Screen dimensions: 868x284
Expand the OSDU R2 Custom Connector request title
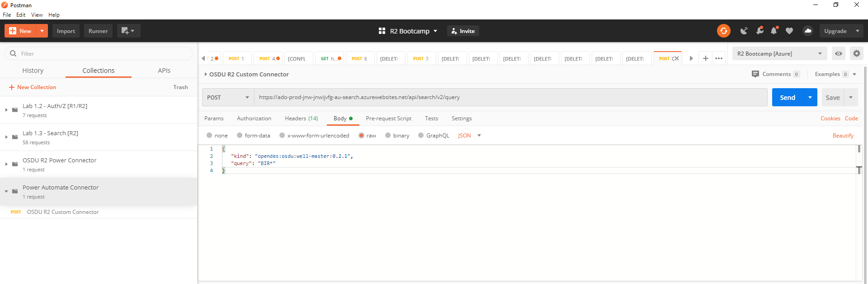click(x=206, y=74)
